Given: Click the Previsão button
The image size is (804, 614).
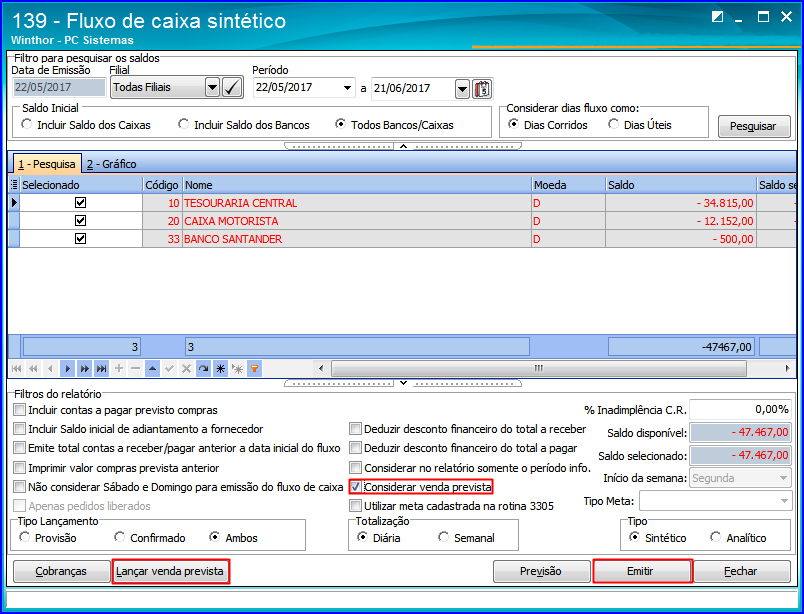Looking at the screenshot, I should pos(540,571).
